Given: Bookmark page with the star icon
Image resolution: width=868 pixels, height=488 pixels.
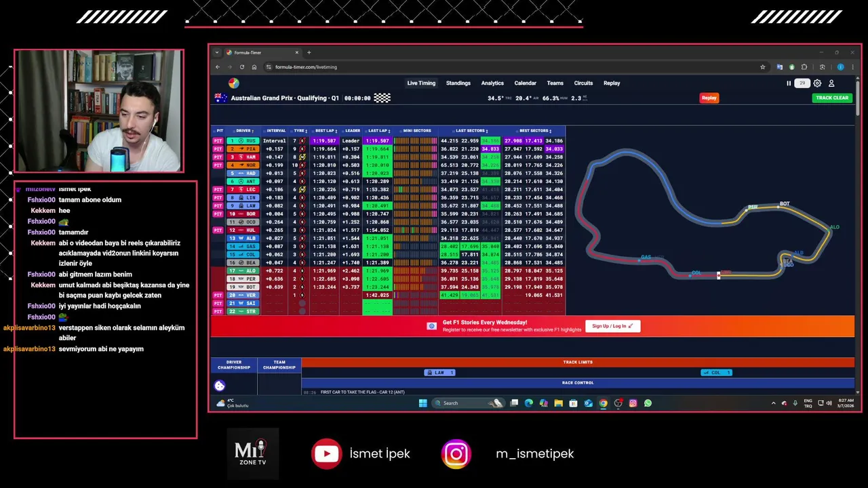Looking at the screenshot, I should [x=763, y=67].
